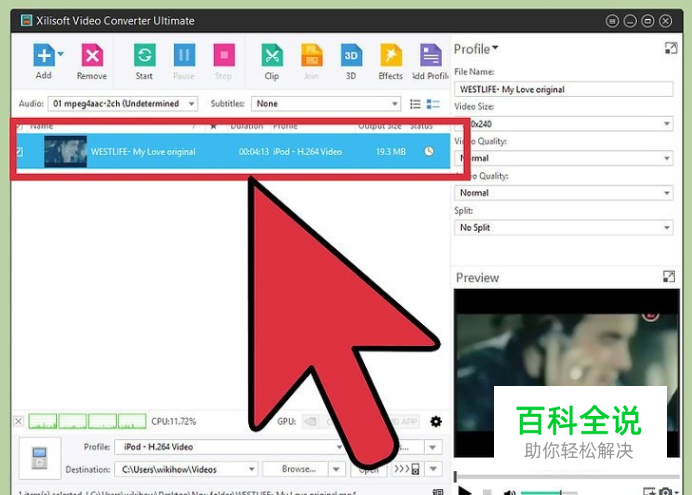
Task: Click the Stop conversion icon
Action: (x=224, y=56)
